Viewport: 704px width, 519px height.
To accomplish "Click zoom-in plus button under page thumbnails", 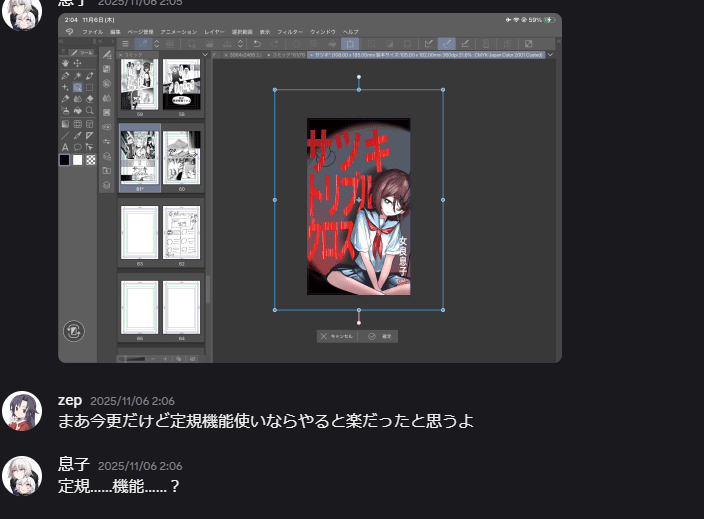I will (x=165, y=359).
